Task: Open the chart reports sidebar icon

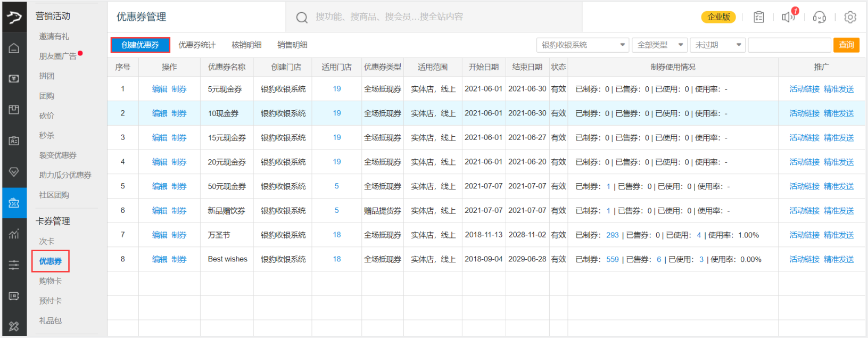Action: point(14,234)
